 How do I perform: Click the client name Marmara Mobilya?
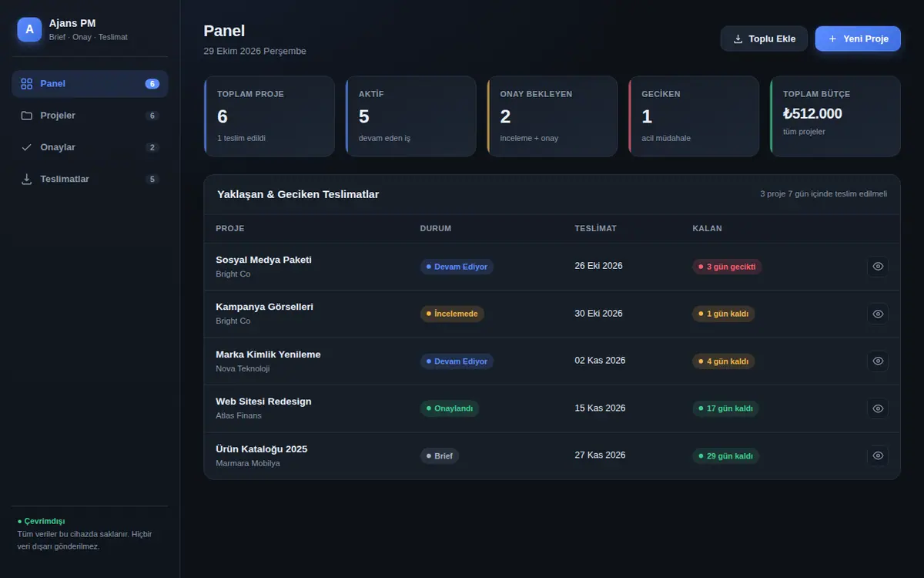coord(248,463)
